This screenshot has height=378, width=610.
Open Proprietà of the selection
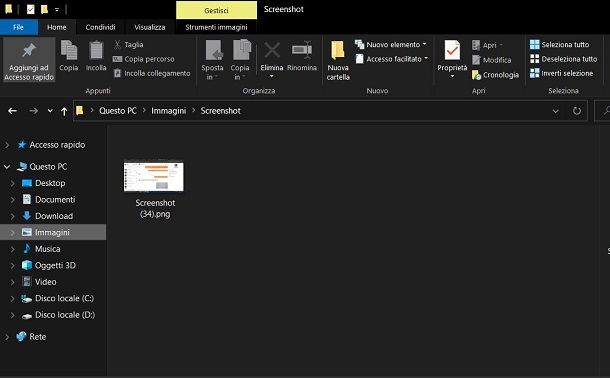point(452,56)
